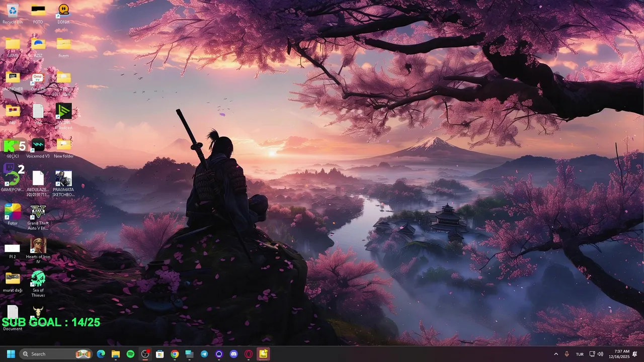The width and height of the screenshot is (644, 362).
Task: Select the LAUNCHER folder icon
Action: 13,81
